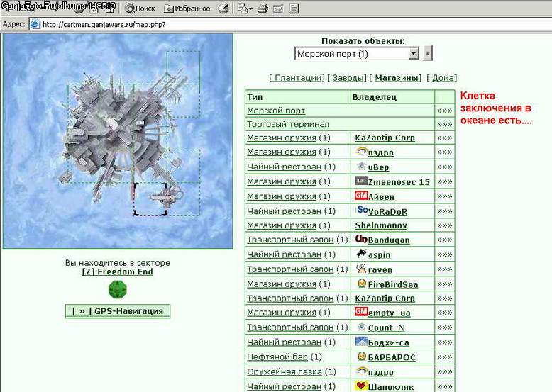Click the gray icon next to Zmeenosec 15

coord(361,181)
